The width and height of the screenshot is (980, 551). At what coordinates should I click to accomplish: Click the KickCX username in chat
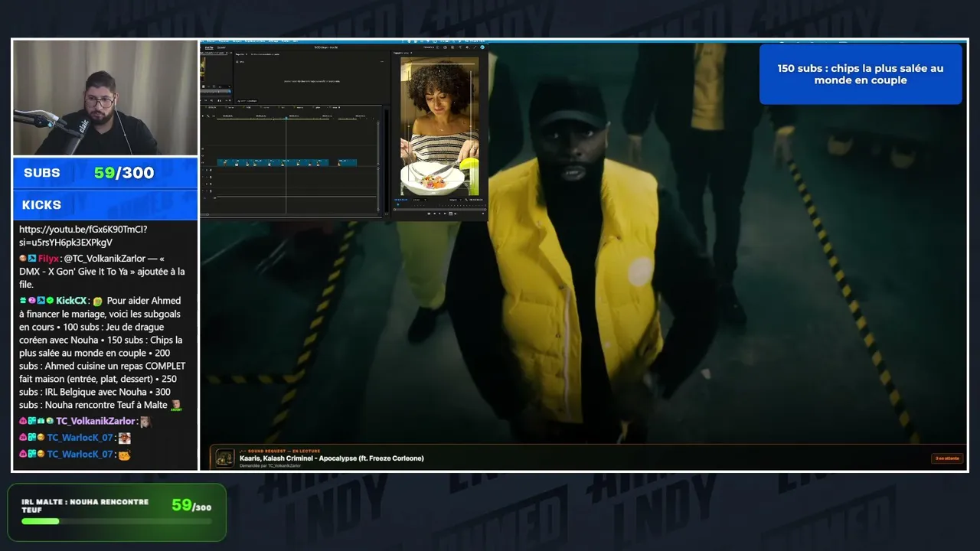72,301
